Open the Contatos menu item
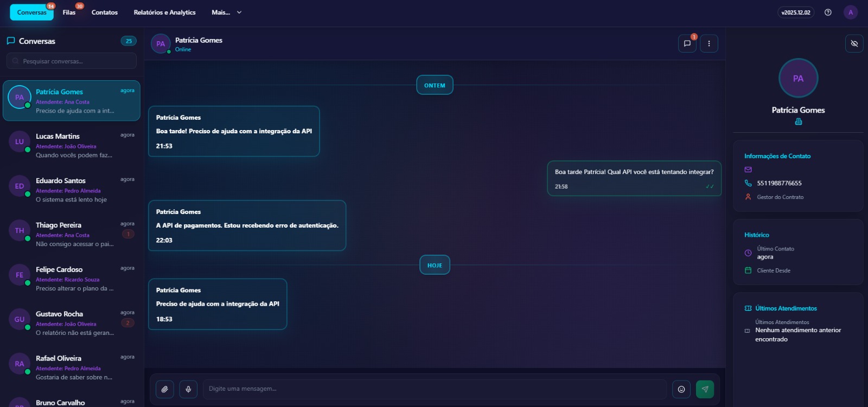 point(105,12)
